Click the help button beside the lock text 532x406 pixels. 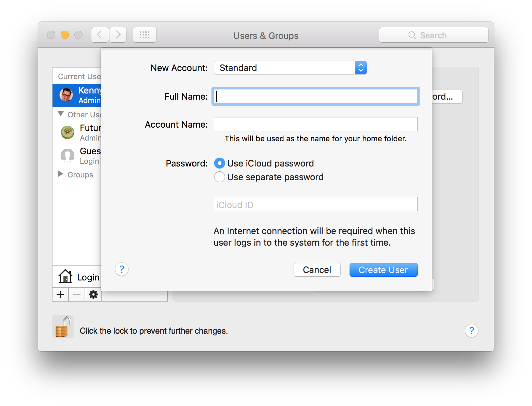[x=471, y=331]
